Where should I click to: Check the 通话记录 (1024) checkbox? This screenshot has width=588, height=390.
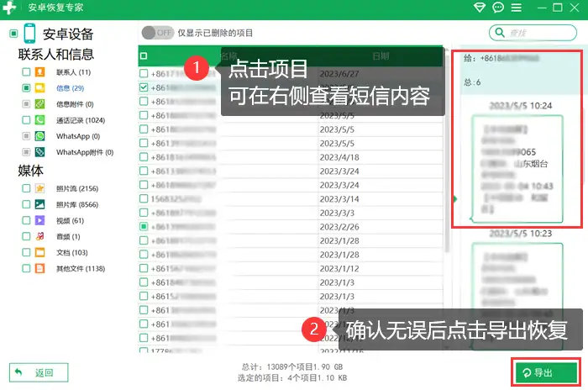[26, 119]
